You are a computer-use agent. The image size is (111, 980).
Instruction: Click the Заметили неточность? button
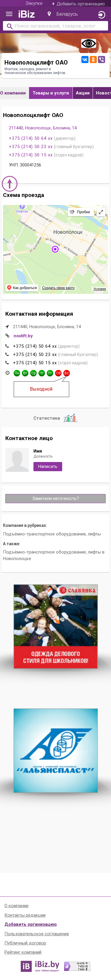[x=56, y=498]
